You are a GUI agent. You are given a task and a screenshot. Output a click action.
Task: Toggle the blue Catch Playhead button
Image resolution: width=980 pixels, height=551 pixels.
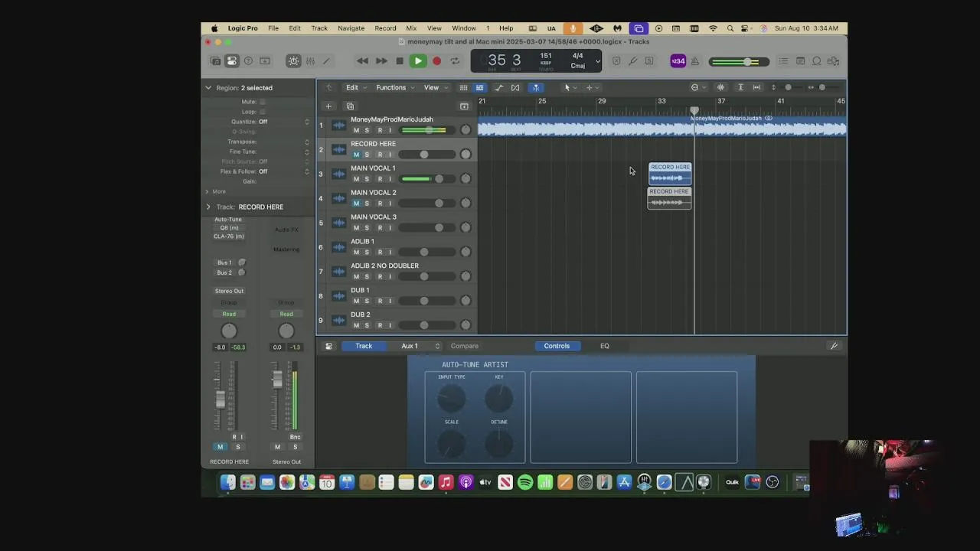[x=536, y=87]
